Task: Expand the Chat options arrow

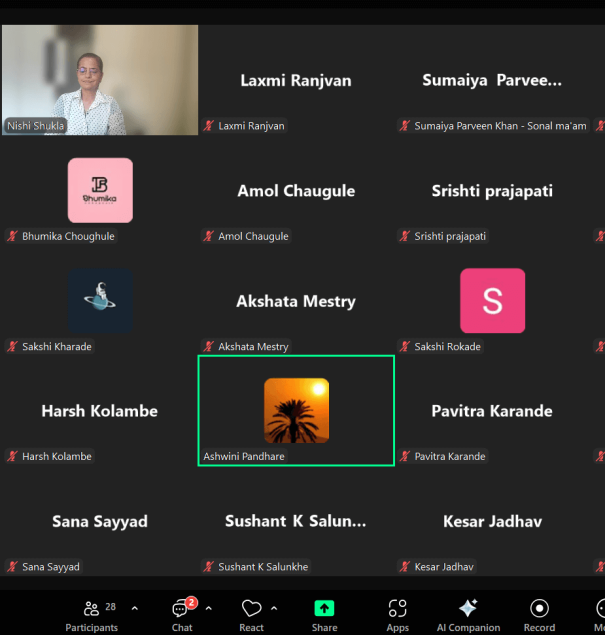Action: pos(208,608)
